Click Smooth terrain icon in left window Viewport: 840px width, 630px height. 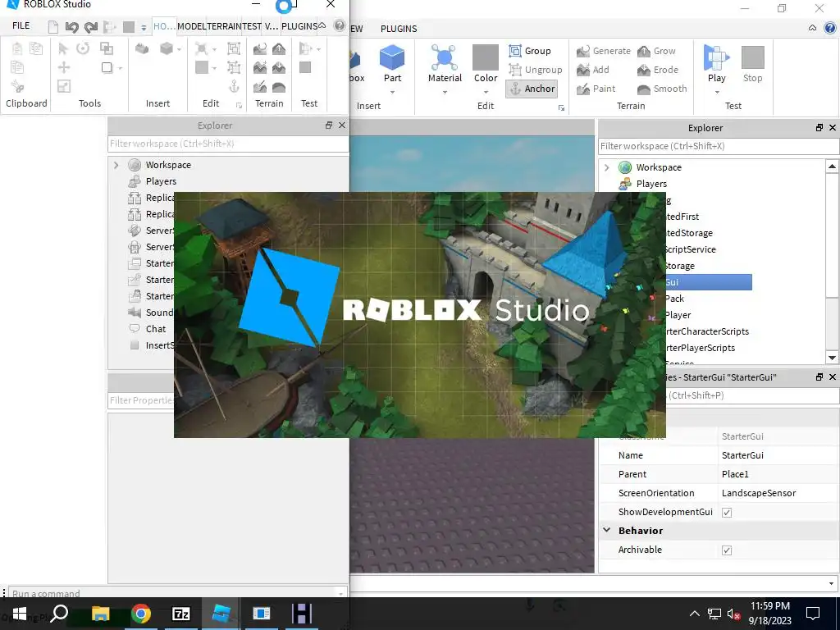click(x=279, y=86)
